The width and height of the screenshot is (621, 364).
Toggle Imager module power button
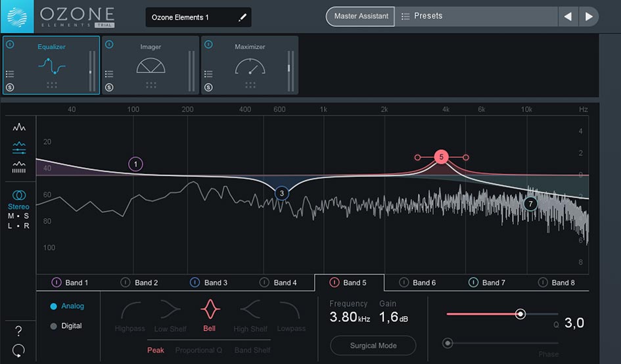[109, 45]
